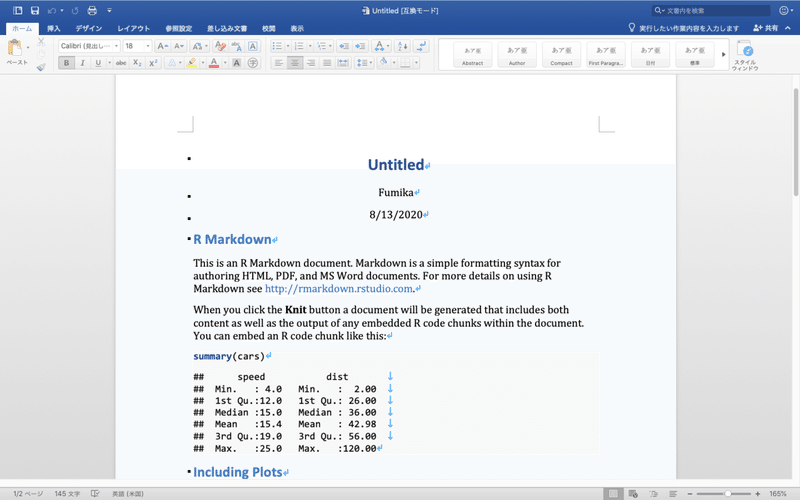800x500 pixels.
Task: Open the bullet list dropdown arrow
Action: [288, 46]
